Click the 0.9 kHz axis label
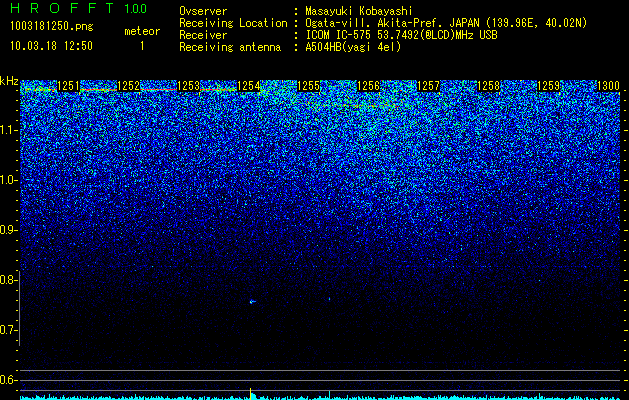This screenshot has width=629, height=400. [x=7, y=230]
